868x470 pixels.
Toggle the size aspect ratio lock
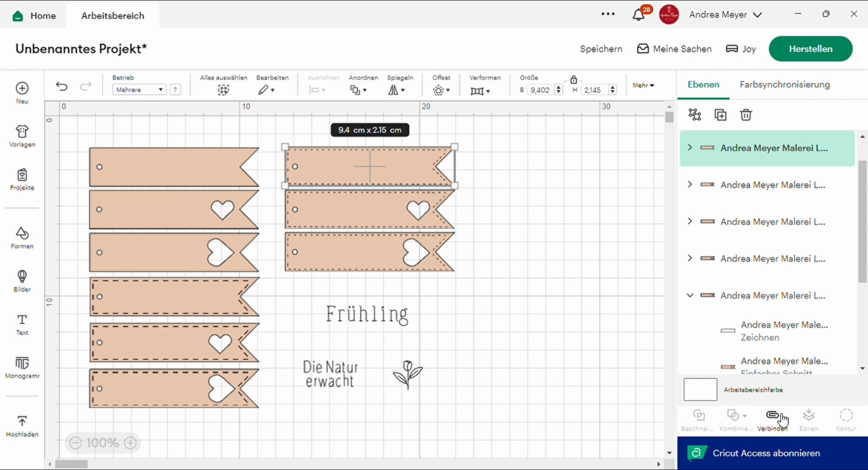pyautogui.click(x=574, y=80)
